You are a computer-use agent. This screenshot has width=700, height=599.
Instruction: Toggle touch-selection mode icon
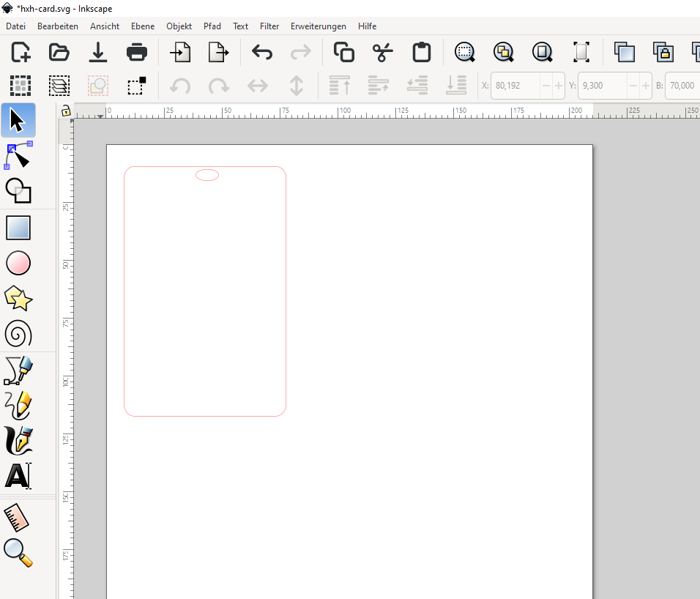click(136, 86)
